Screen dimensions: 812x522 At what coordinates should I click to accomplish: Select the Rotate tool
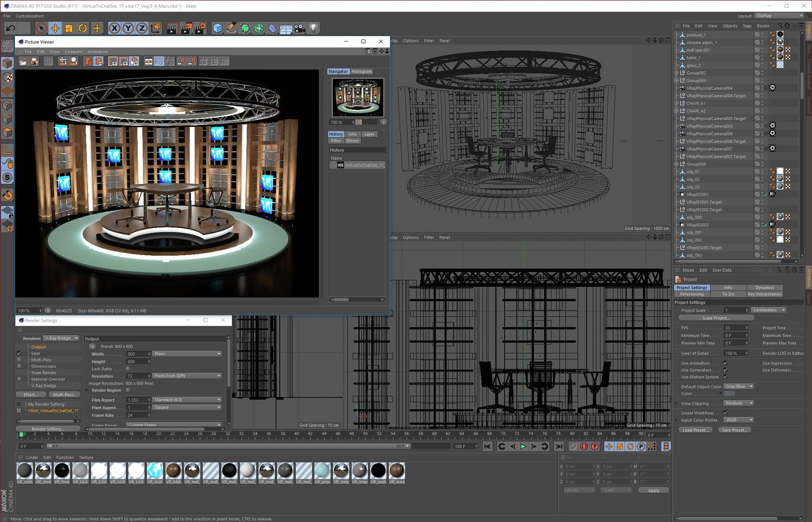(x=83, y=29)
